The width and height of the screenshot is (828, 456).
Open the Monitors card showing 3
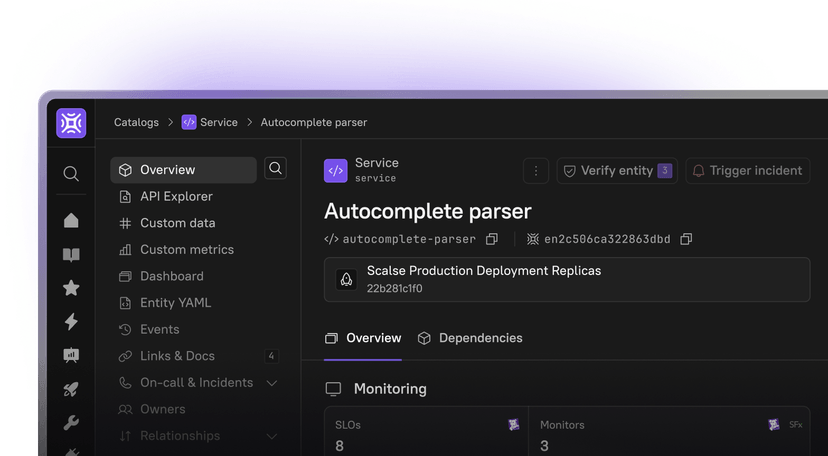(669, 433)
